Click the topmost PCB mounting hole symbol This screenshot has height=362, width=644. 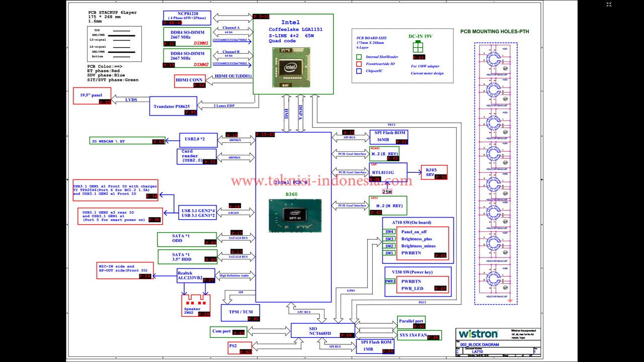pyautogui.click(x=493, y=59)
